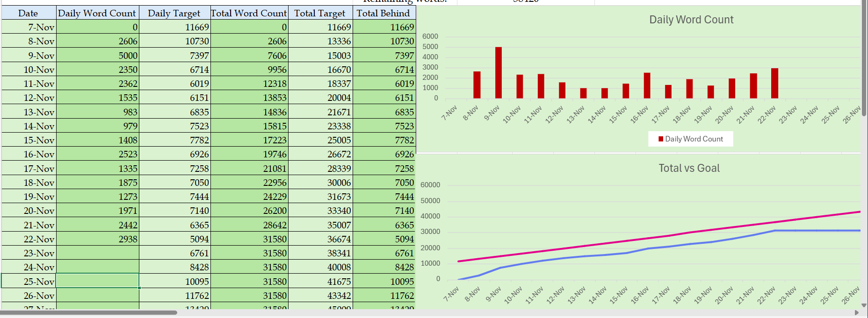Select the Daily Word Count legend label
Screen dimensions: 868x318
(694, 139)
